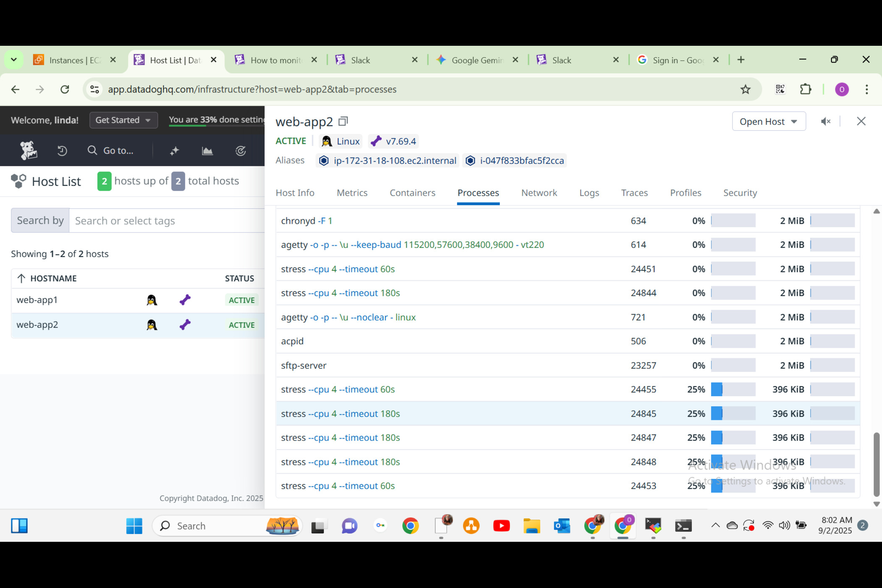Open the recent history clock icon
882x588 pixels.
(x=62, y=151)
